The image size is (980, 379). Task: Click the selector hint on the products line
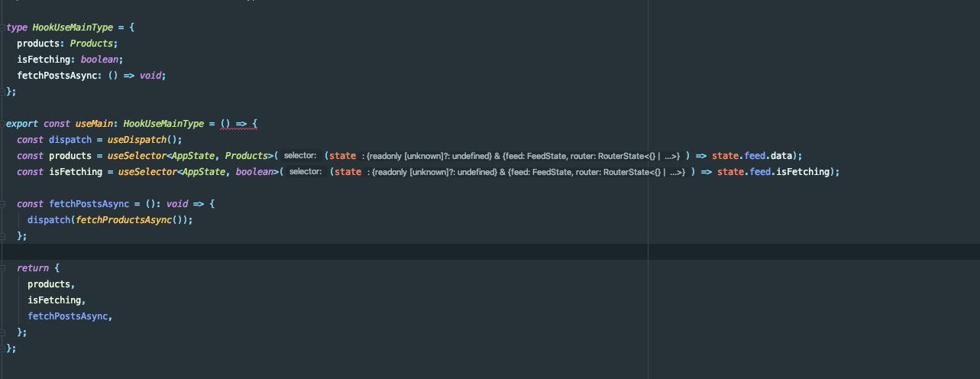[x=300, y=156]
